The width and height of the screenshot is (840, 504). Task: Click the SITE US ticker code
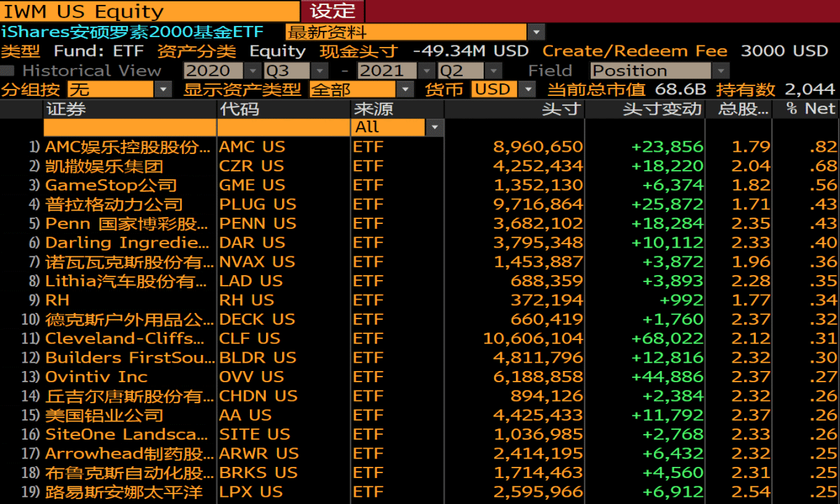coord(254,434)
